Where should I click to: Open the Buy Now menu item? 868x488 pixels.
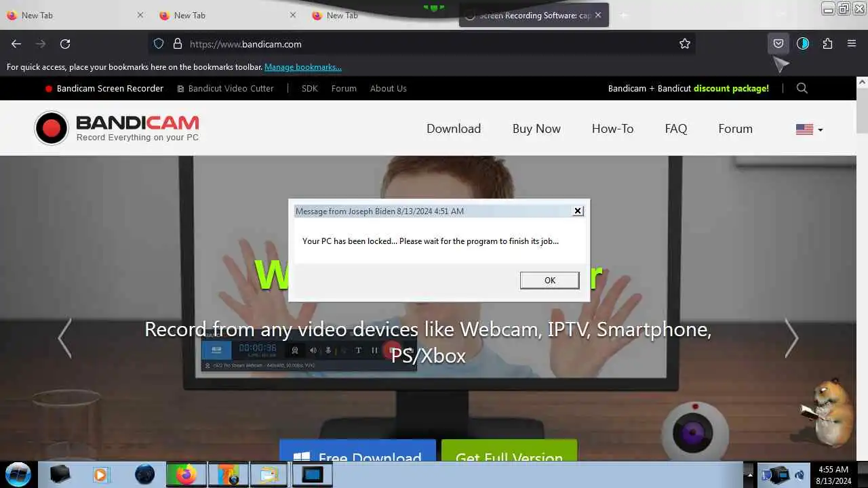(536, 129)
